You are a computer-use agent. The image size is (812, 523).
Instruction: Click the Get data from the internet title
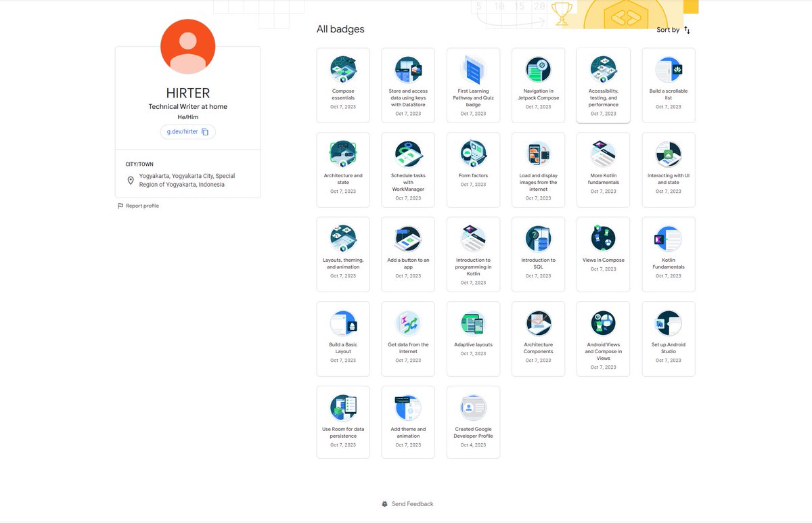[x=408, y=348]
